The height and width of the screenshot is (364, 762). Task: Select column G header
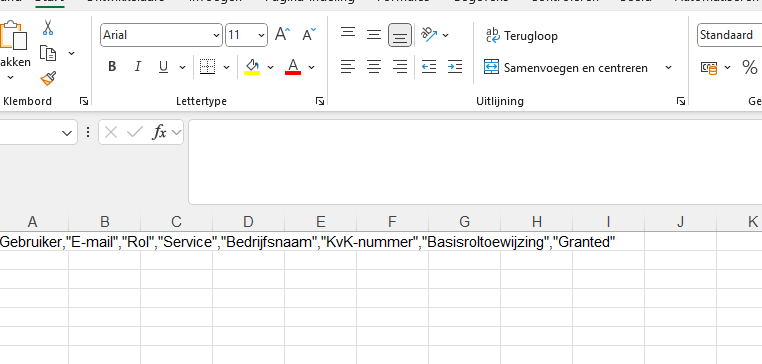[x=464, y=222]
